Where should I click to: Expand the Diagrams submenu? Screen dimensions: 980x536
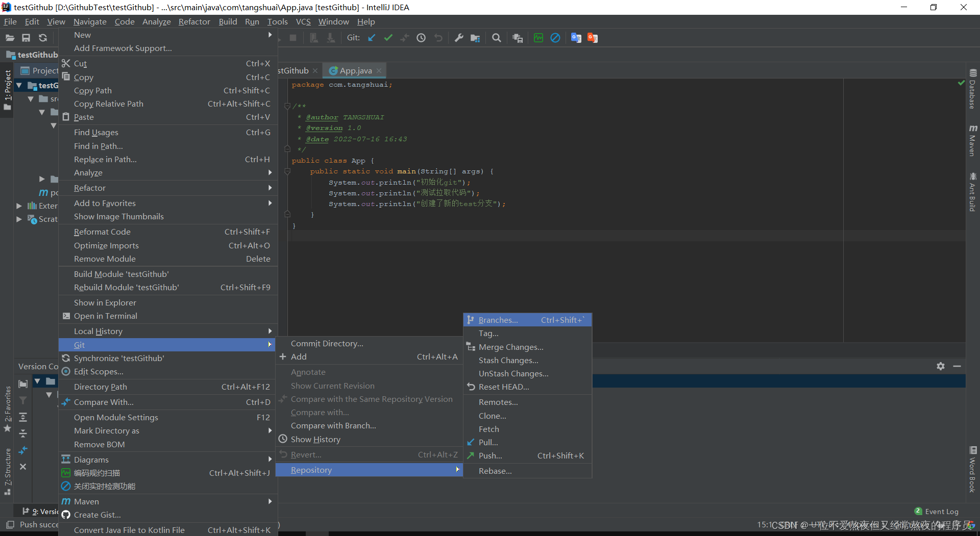168,460
